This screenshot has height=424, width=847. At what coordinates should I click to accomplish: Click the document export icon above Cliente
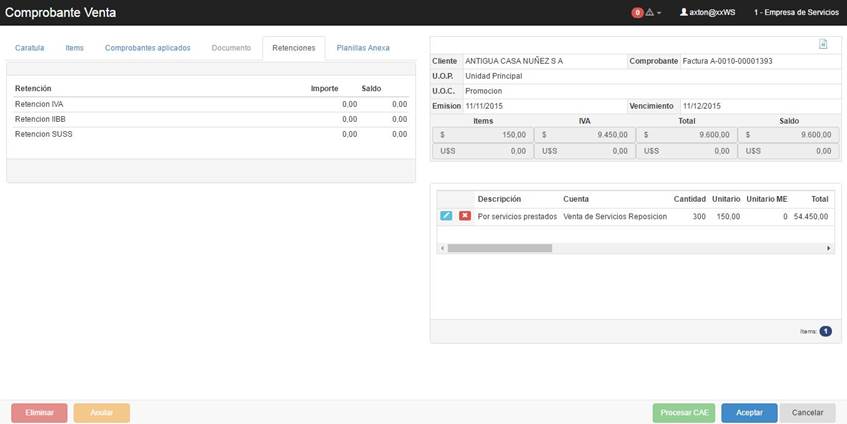coord(823,44)
